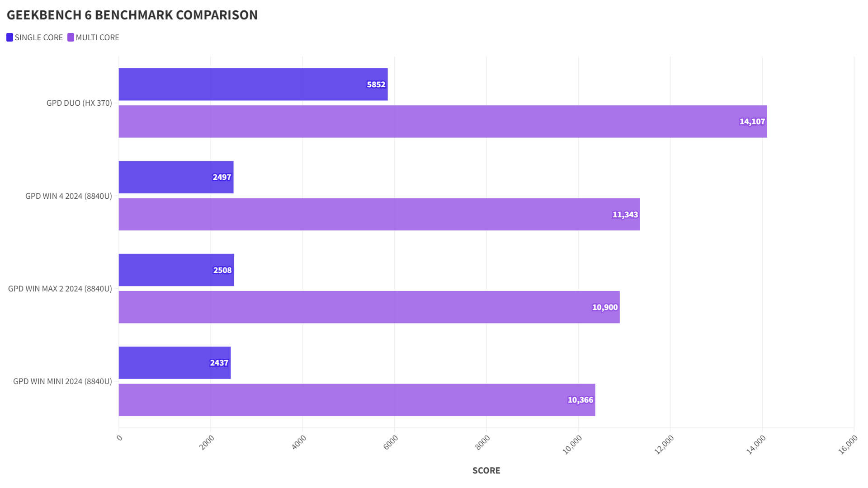868x488 pixels.
Task: Select the GPD Duo single core bar (5852)
Action: (253, 84)
